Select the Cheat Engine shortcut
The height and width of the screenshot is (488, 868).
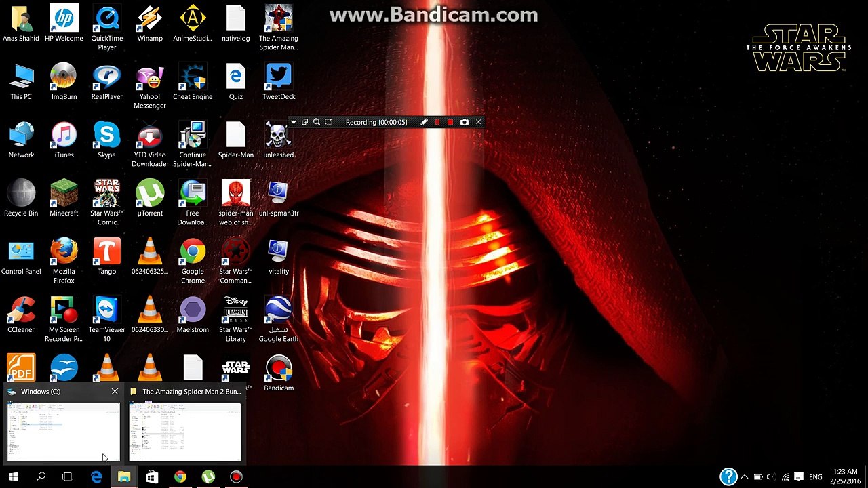coord(193,82)
